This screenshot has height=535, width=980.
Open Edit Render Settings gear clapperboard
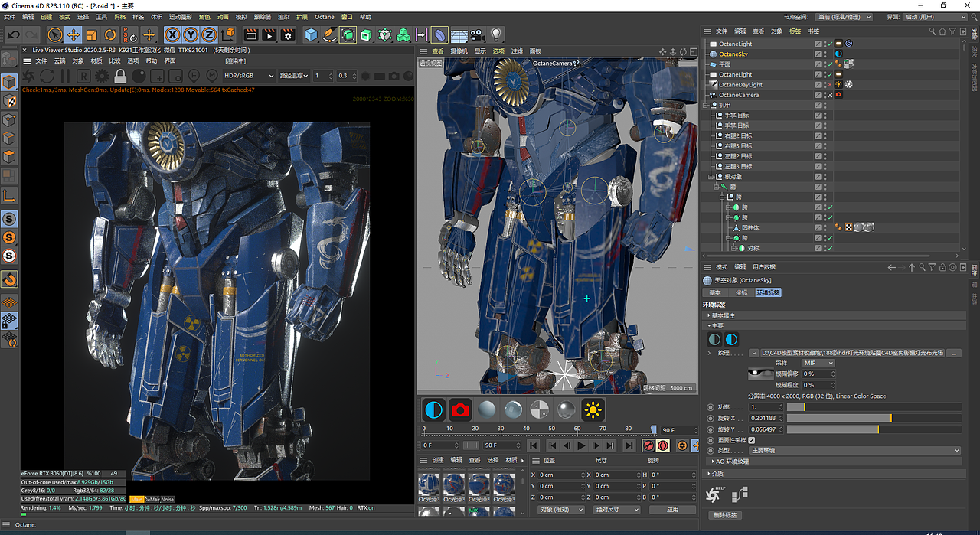tap(288, 34)
